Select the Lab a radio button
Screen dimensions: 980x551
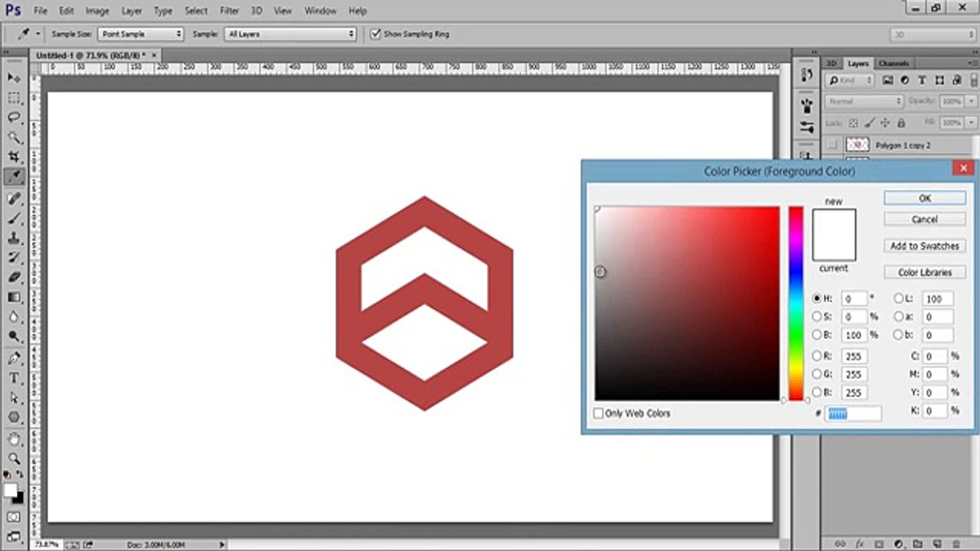point(898,316)
